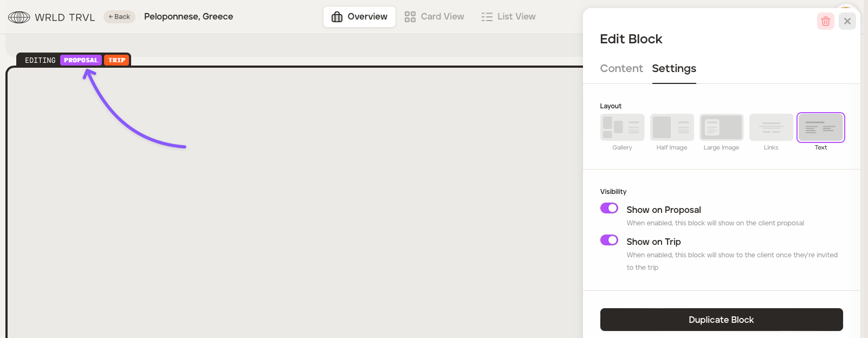Select the Text layout thumbnail
868x338 pixels.
click(x=820, y=127)
